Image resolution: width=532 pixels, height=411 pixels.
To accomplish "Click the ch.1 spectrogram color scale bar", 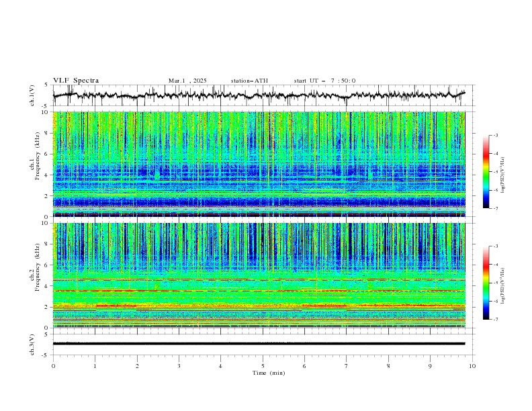I will tap(486, 172).
